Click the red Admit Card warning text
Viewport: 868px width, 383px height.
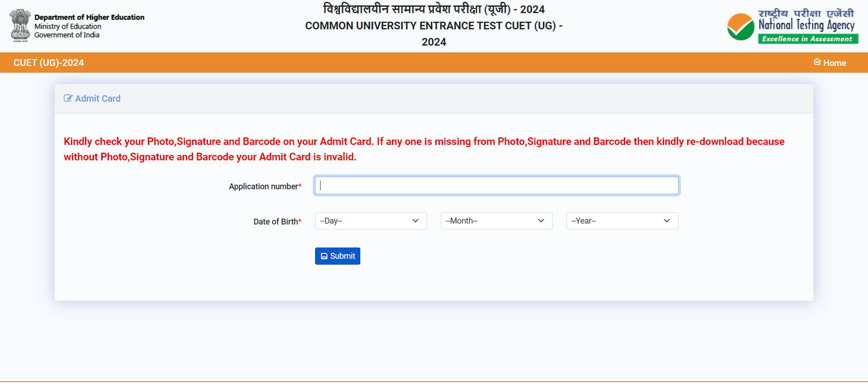coord(424,149)
